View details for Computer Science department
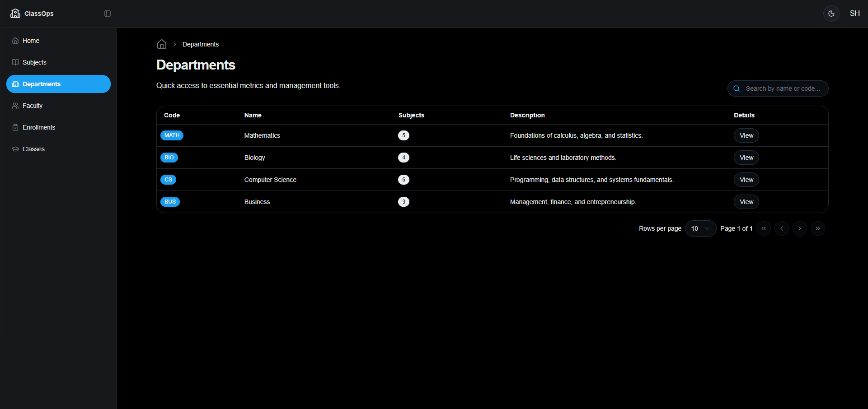The height and width of the screenshot is (409, 868). point(746,180)
